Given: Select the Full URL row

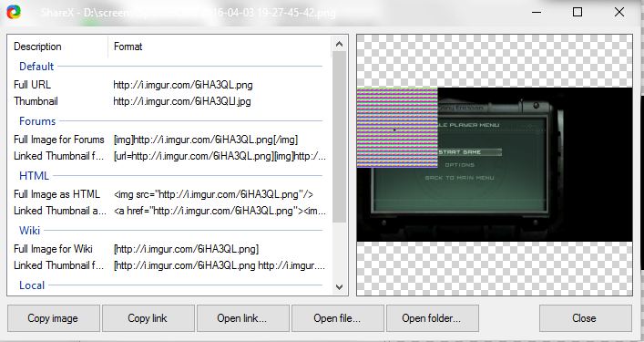Looking at the screenshot, I should (x=169, y=85).
